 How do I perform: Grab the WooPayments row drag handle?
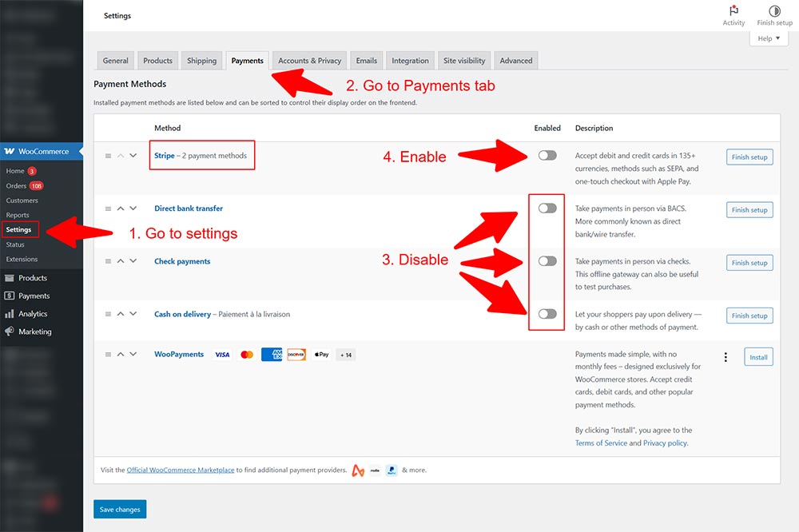coord(108,354)
